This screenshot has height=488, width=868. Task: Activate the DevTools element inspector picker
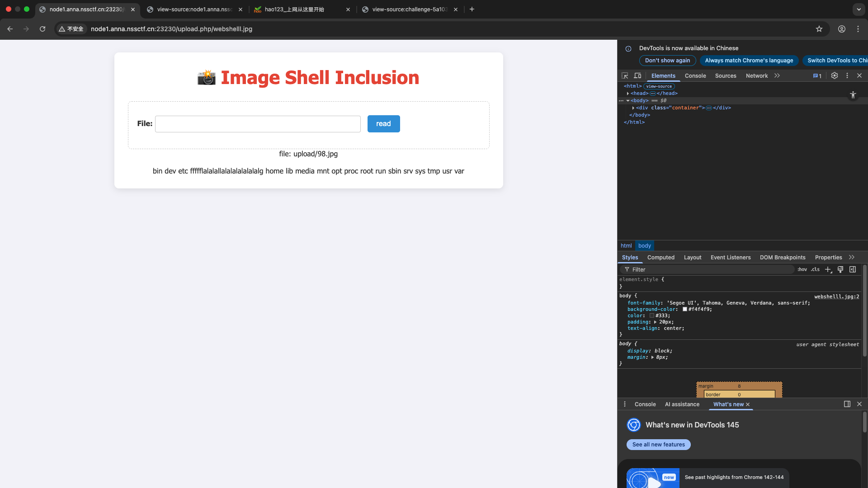pyautogui.click(x=625, y=76)
